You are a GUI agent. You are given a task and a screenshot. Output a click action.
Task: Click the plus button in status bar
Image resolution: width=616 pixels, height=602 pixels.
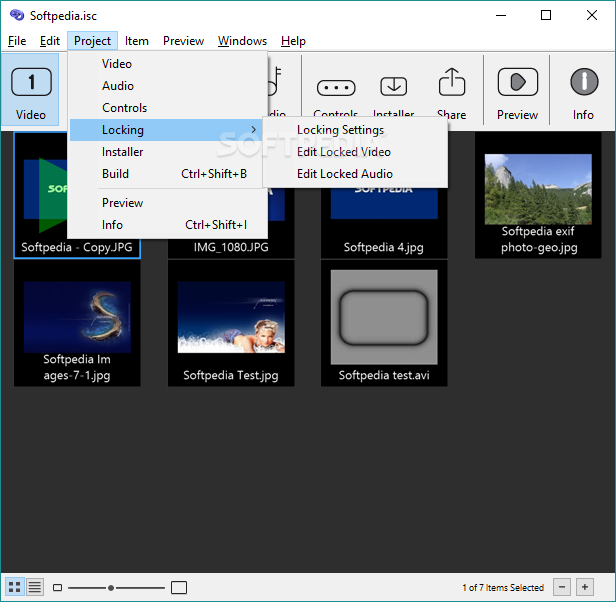585,587
